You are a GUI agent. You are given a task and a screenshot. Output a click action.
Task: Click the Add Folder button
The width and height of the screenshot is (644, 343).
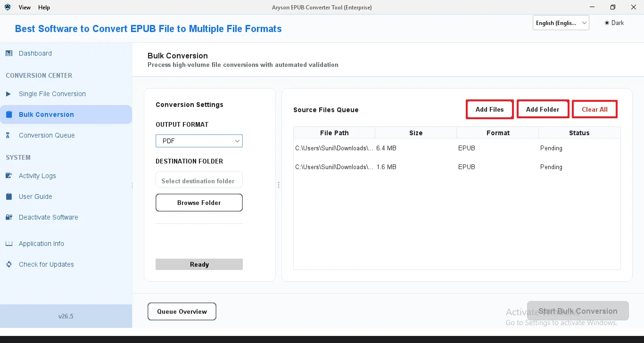click(x=543, y=109)
